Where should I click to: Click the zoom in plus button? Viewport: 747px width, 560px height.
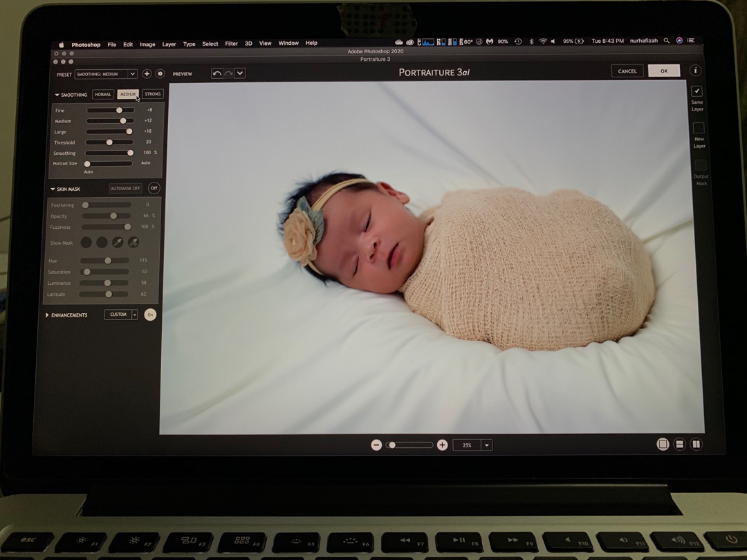442,445
